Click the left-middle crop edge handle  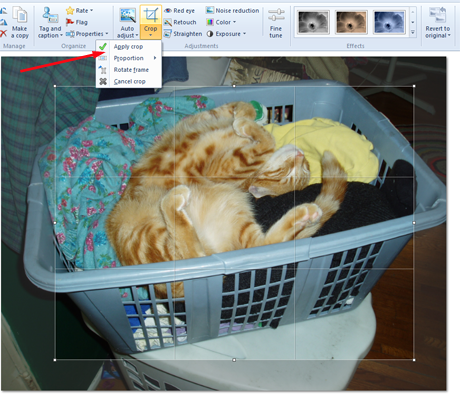click(x=55, y=223)
